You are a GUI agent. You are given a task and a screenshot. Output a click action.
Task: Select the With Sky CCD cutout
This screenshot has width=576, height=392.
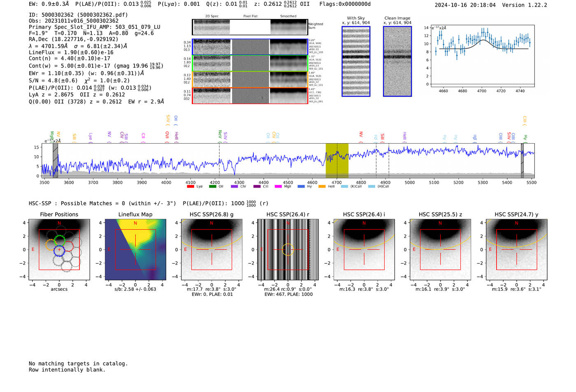[356, 61]
